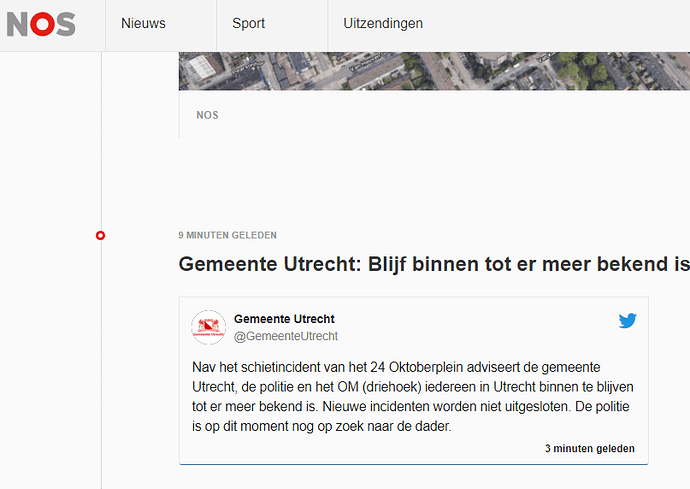Click the '3 minuten geleden' tweet timestamp
This screenshot has width=690, height=489.
590,449
